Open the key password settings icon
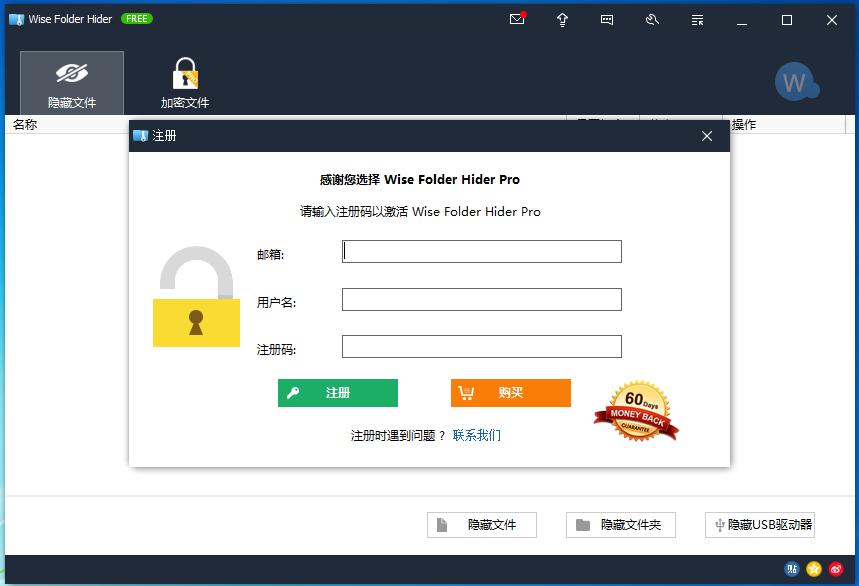The width and height of the screenshot is (859, 586). pos(652,20)
